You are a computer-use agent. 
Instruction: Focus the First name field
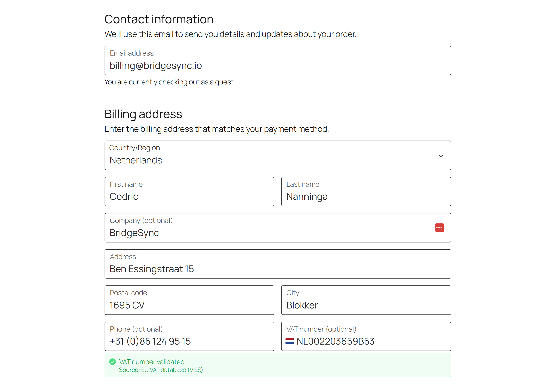pyautogui.click(x=189, y=192)
